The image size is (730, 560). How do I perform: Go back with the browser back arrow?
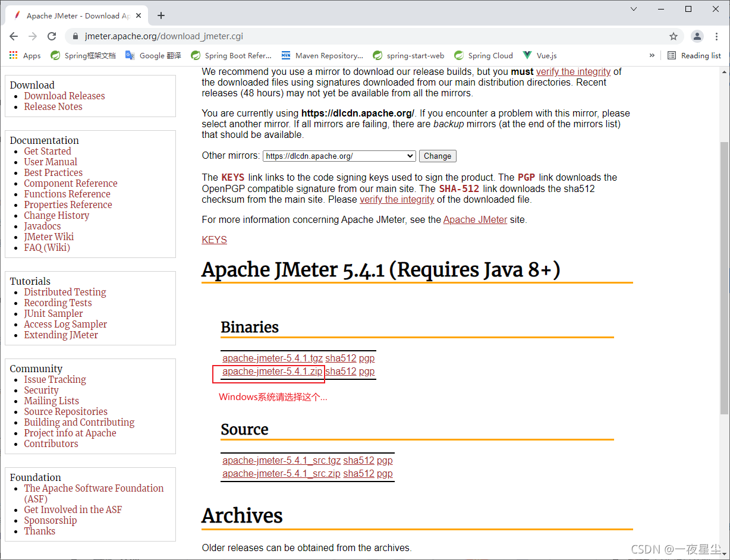[14, 36]
